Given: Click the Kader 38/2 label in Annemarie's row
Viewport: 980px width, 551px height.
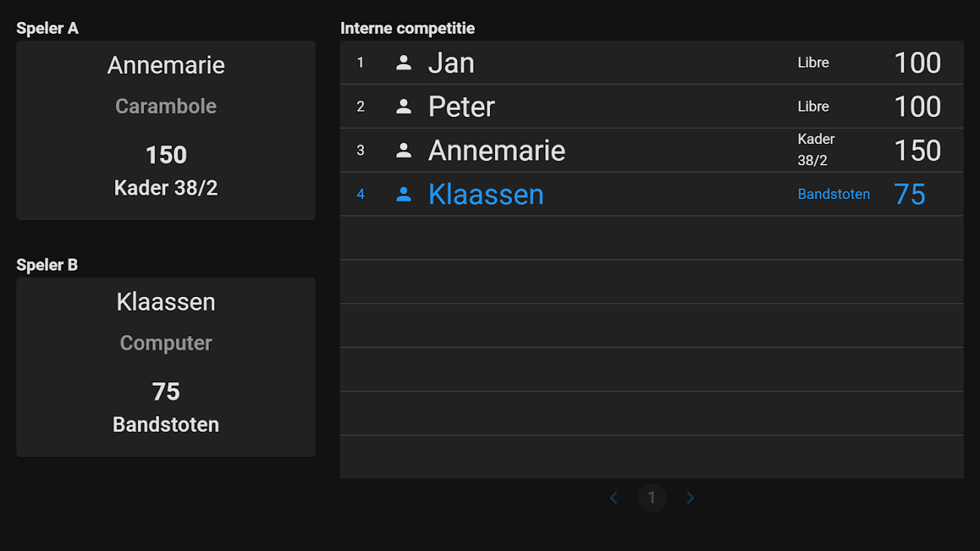Looking at the screenshot, I should tap(816, 150).
